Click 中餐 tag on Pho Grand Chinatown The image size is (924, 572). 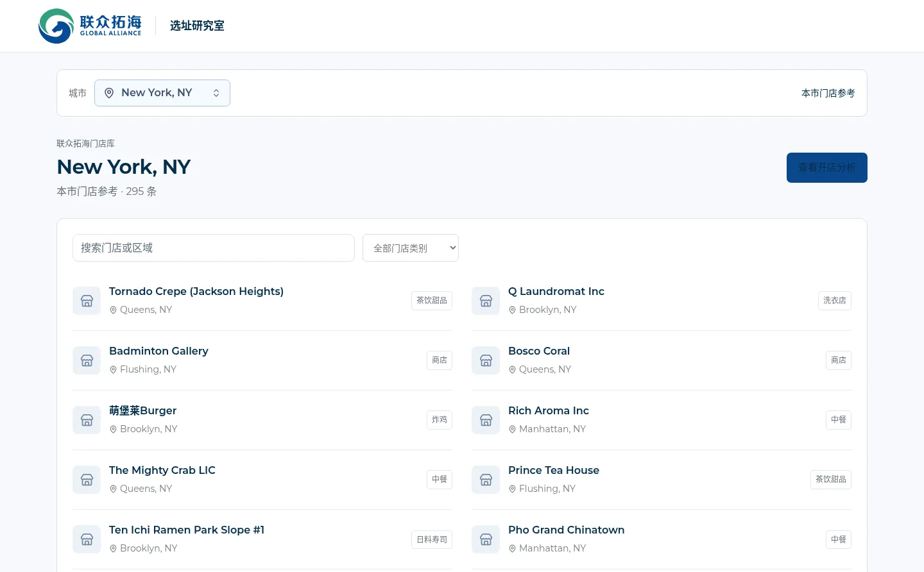[839, 539]
